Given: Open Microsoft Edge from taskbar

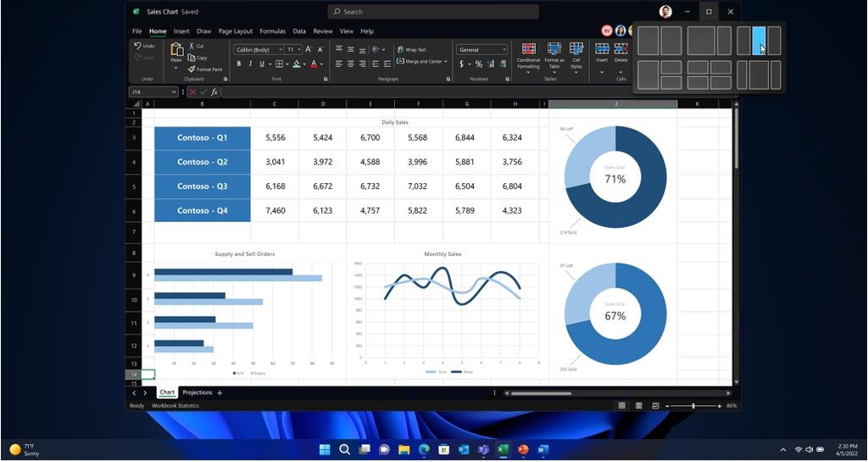Looking at the screenshot, I should (x=424, y=449).
